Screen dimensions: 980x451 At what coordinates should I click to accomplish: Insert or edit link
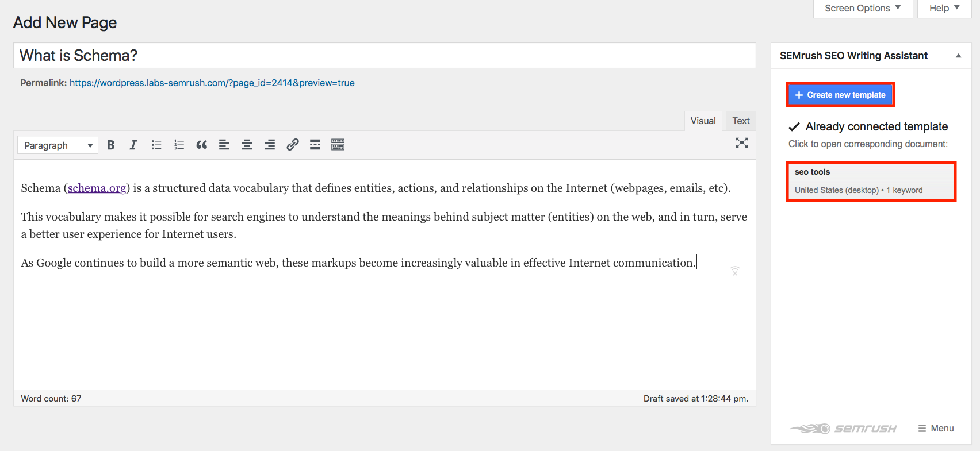293,145
